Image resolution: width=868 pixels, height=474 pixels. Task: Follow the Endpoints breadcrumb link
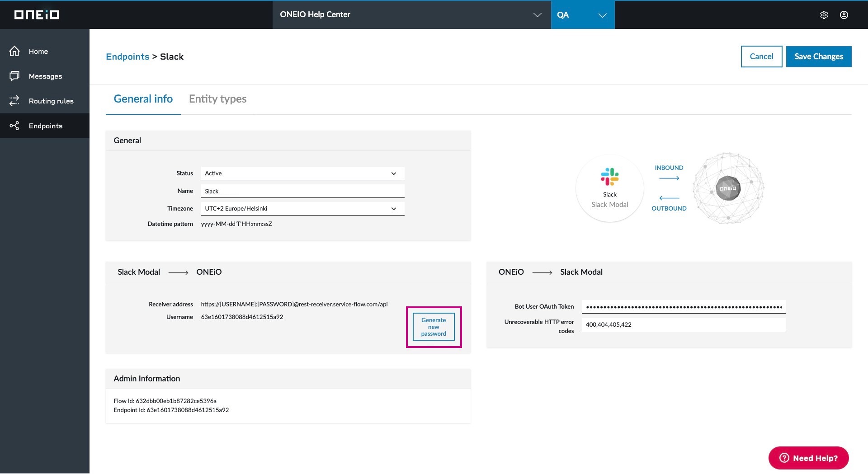[x=127, y=56]
